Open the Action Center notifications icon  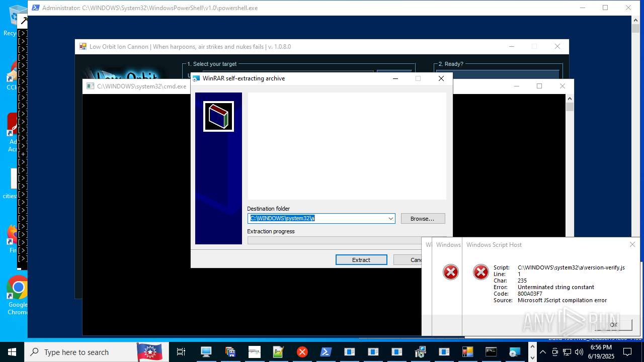tap(627, 352)
